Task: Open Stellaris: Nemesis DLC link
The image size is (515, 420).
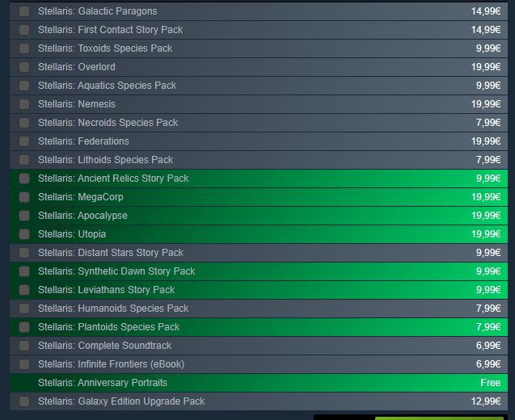Action: coord(77,104)
